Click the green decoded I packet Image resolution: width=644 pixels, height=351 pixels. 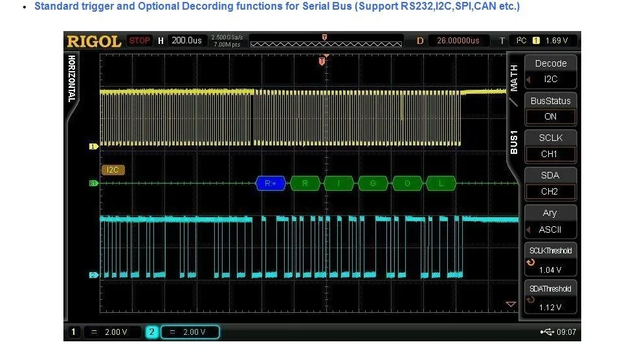(339, 184)
